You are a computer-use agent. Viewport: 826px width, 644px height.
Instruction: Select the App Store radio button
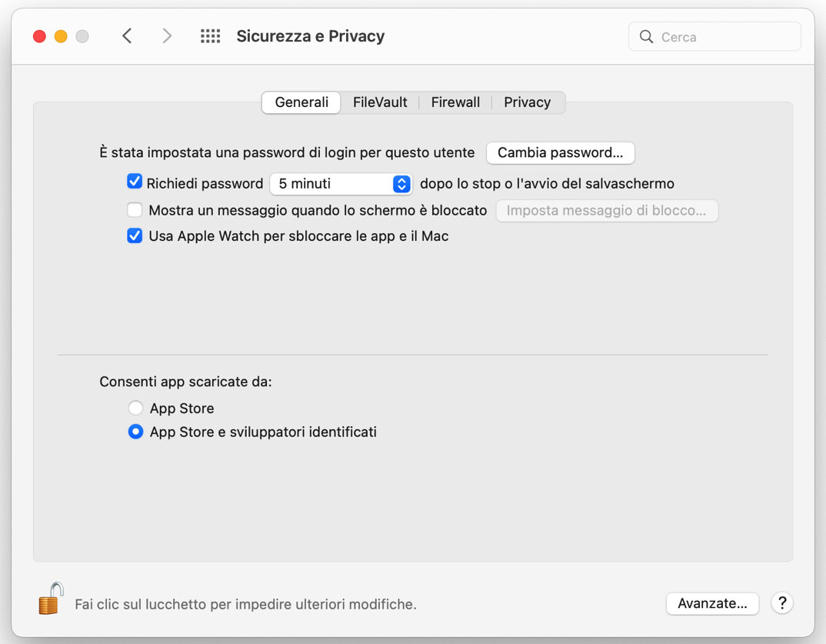(x=135, y=408)
